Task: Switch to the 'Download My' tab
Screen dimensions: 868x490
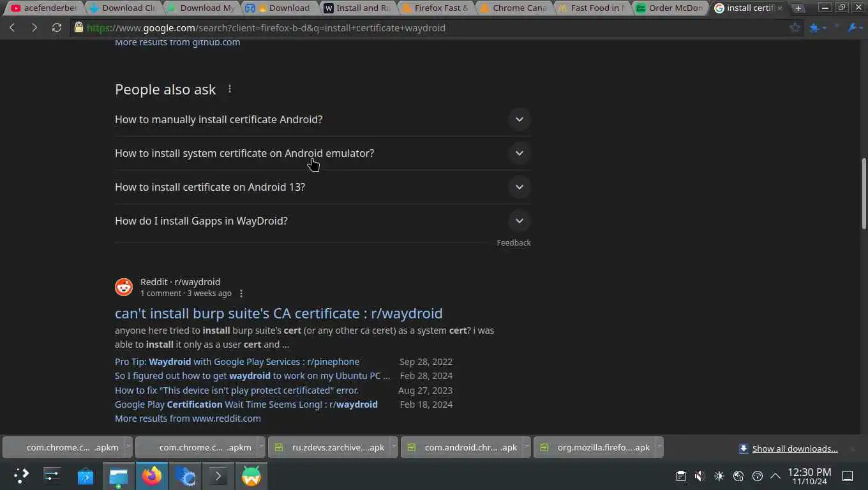Action: click(201, 8)
